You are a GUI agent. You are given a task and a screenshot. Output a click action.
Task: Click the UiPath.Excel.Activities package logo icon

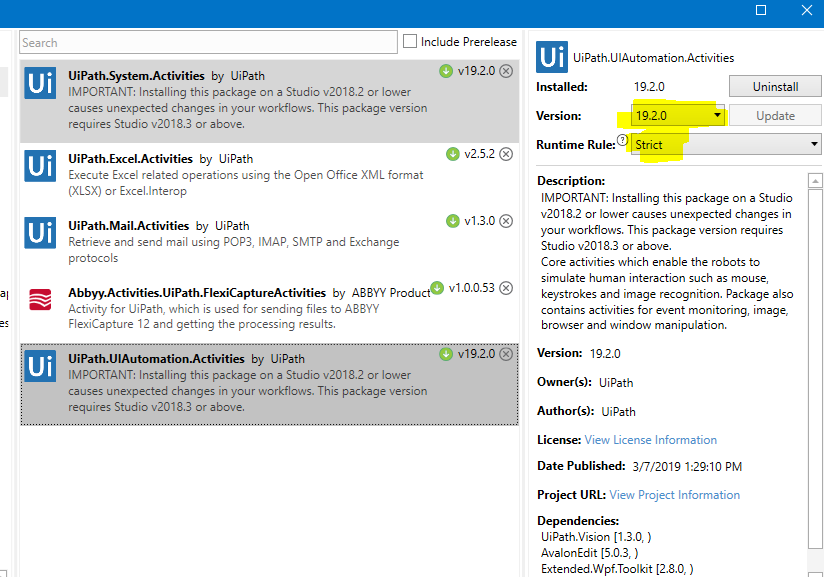(x=40, y=166)
